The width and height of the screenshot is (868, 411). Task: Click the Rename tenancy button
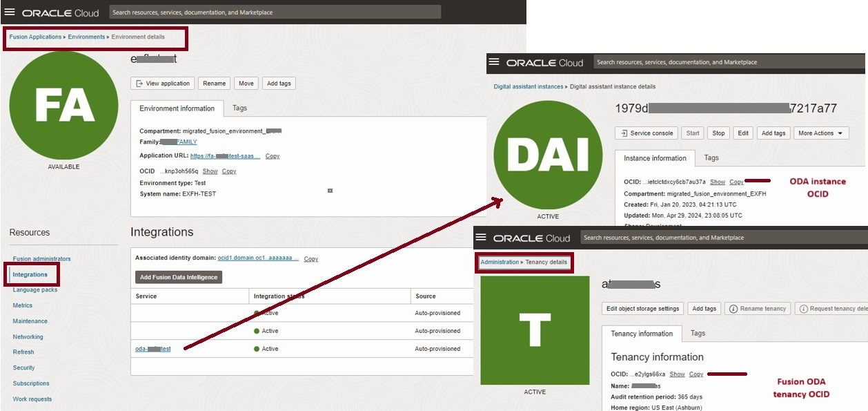pos(758,309)
